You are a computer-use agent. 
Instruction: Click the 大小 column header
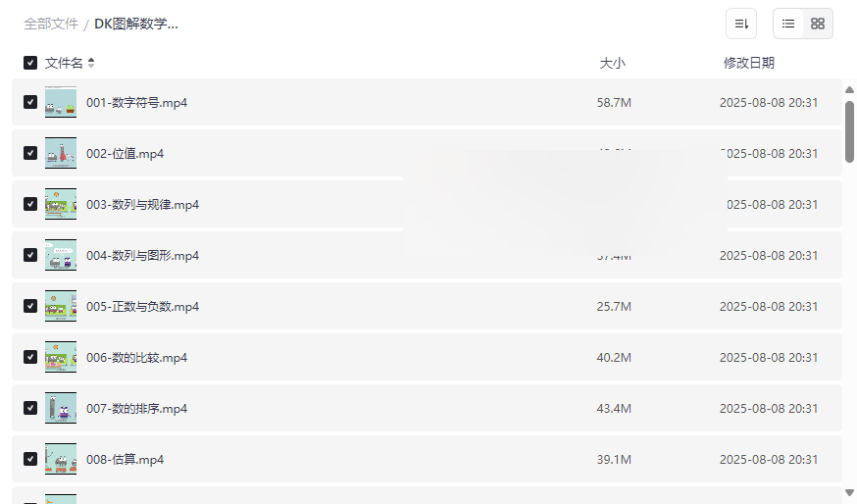[612, 63]
